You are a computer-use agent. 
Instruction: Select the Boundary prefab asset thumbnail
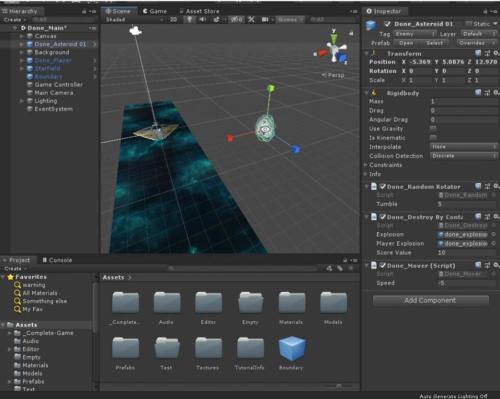click(291, 353)
